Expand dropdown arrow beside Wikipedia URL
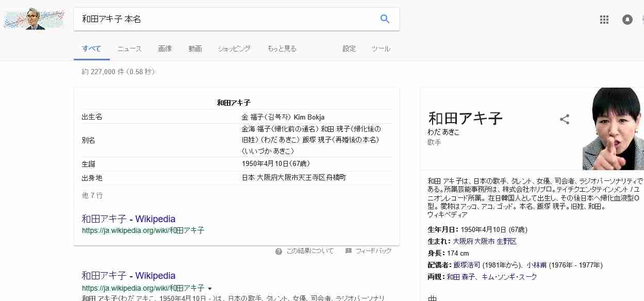This screenshot has height=301, width=644. click(x=210, y=289)
